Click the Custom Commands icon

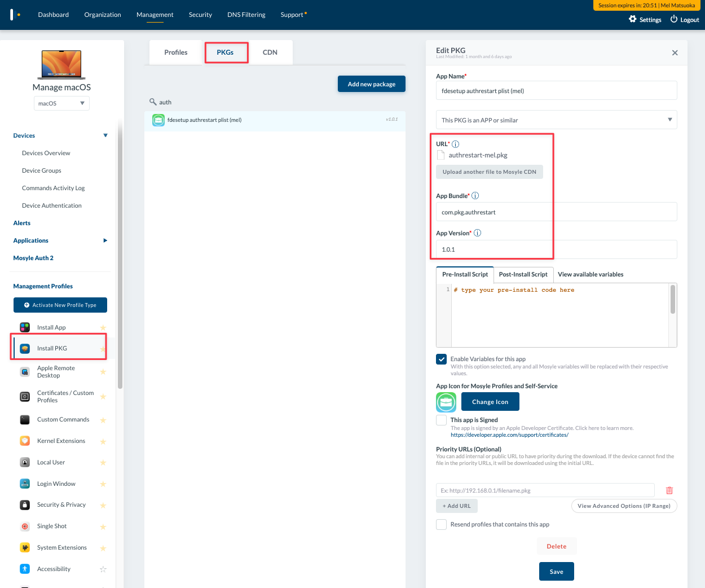pos(25,419)
